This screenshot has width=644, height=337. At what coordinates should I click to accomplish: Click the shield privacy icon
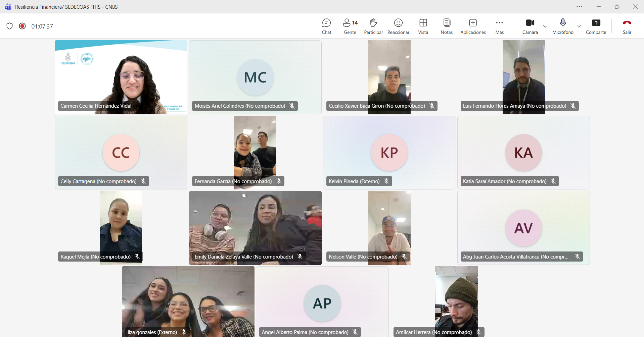tap(10, 26)
